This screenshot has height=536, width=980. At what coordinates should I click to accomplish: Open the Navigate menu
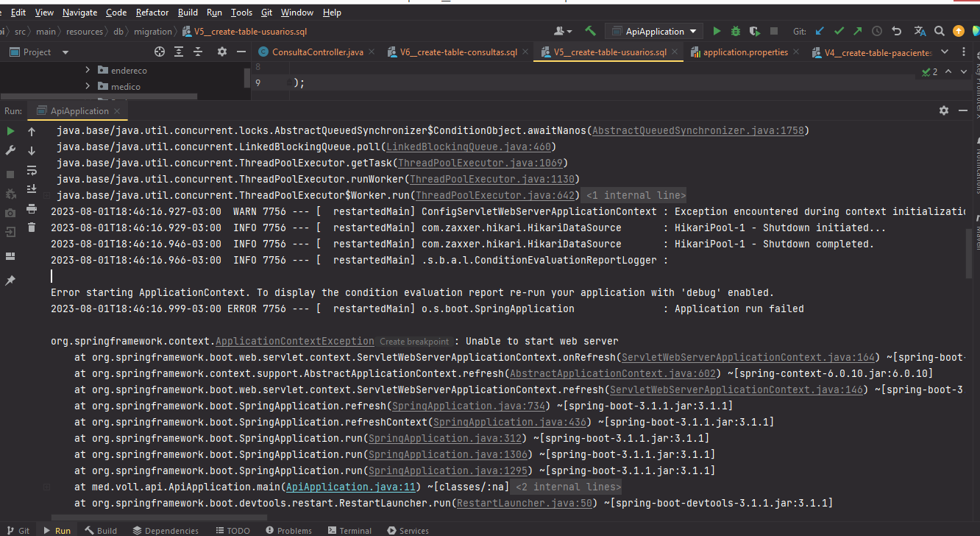tap(79, 13)
